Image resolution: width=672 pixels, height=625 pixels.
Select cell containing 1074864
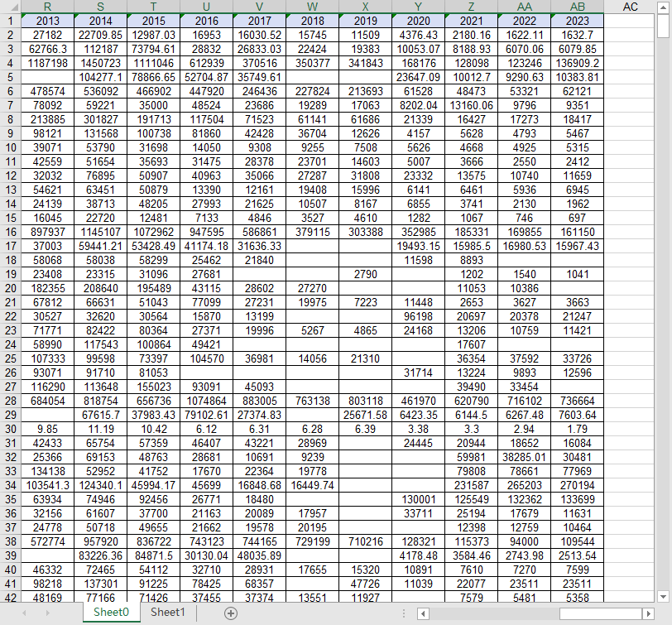point(207,401)
